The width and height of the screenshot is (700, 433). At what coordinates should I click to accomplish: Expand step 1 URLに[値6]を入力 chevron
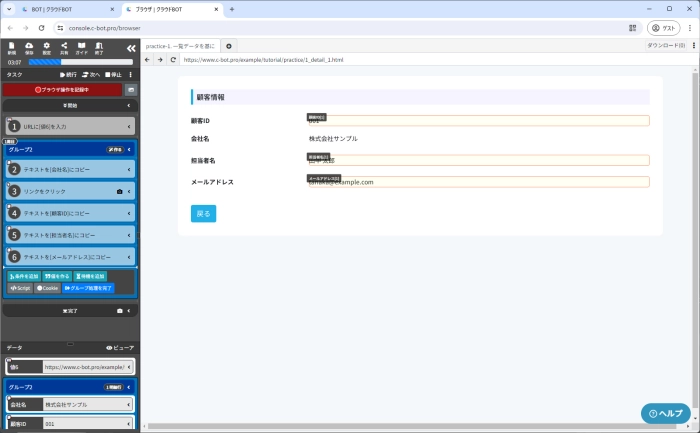coord(129,126)
